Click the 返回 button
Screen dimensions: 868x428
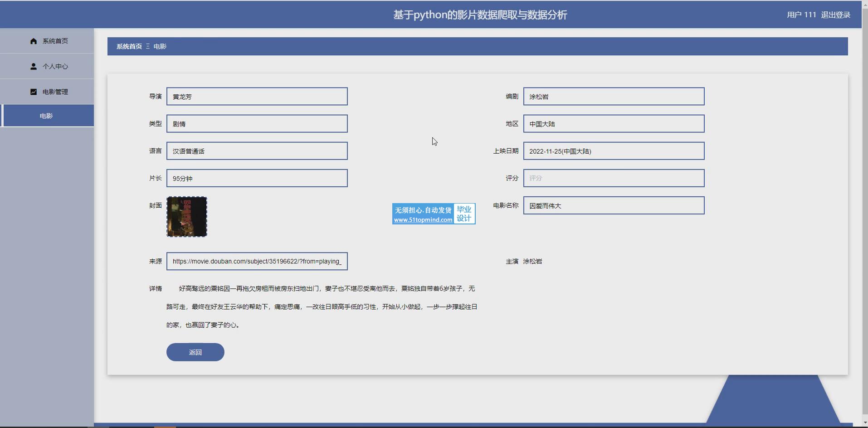click(x=195, y=352)
